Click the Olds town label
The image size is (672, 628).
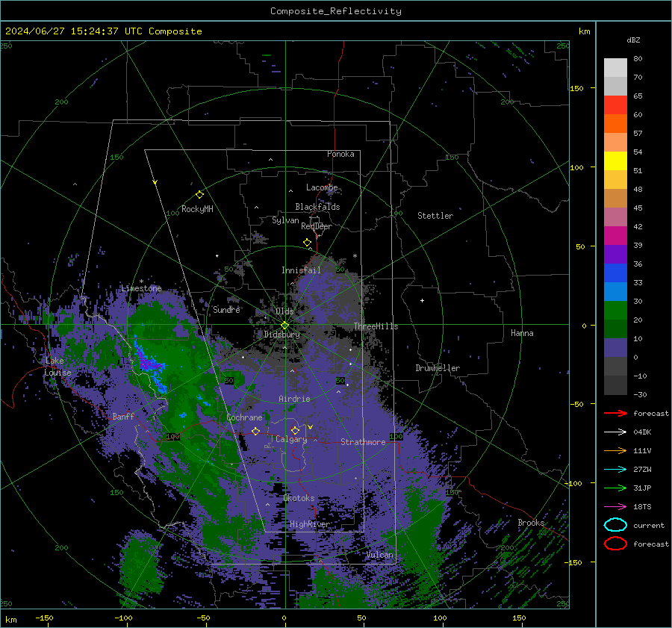[284, 311]
